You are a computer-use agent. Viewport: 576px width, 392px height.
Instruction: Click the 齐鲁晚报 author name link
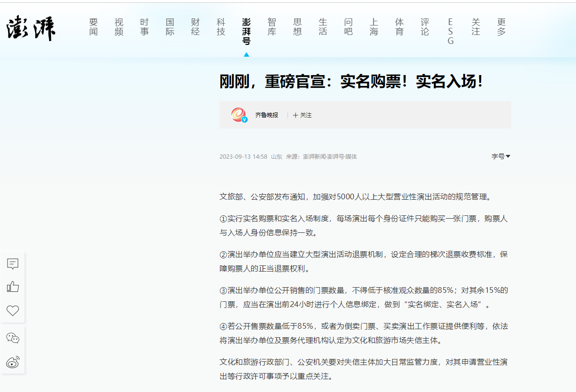pyautogui.click(x=267, y=115)
